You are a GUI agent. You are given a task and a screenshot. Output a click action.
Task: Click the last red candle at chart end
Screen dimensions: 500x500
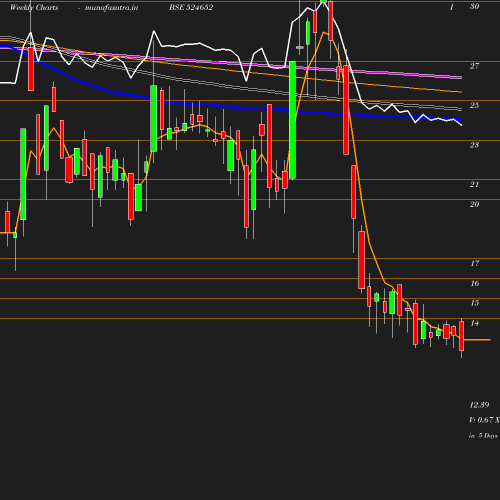point(462,336)
